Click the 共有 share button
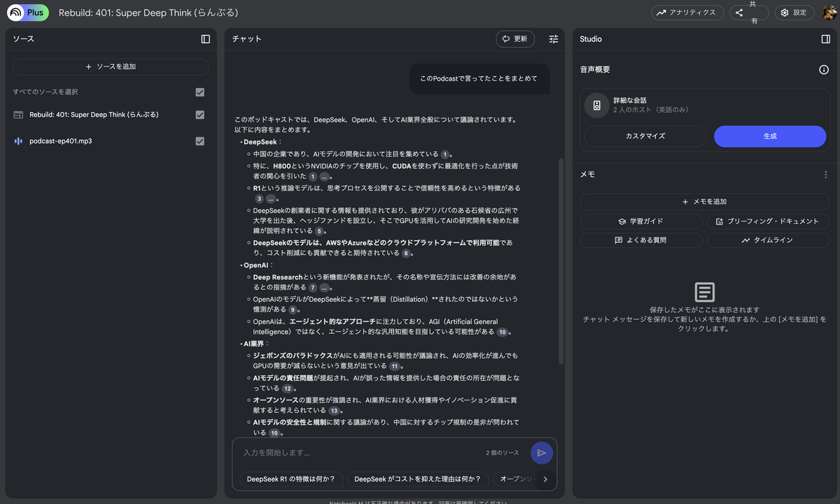The width and height of the screenshot is (840, 504). (x=749, y=13)
